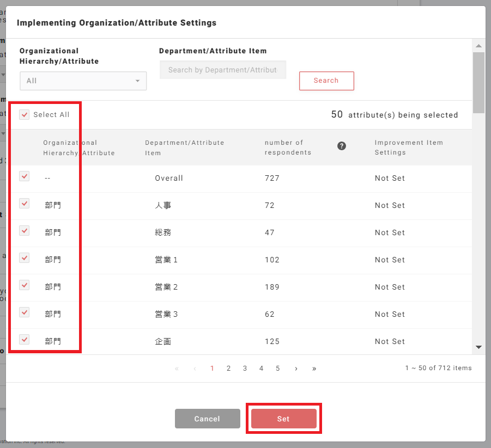Viewport: 491px width, 448px height.
Task: Switch to page 3 of the list
Action: tap(245, 369)
